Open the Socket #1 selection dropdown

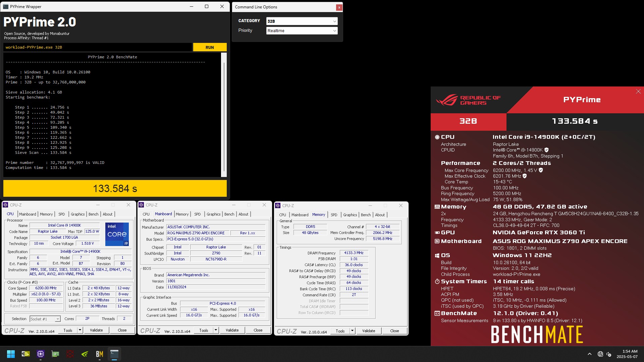[45, 319]
